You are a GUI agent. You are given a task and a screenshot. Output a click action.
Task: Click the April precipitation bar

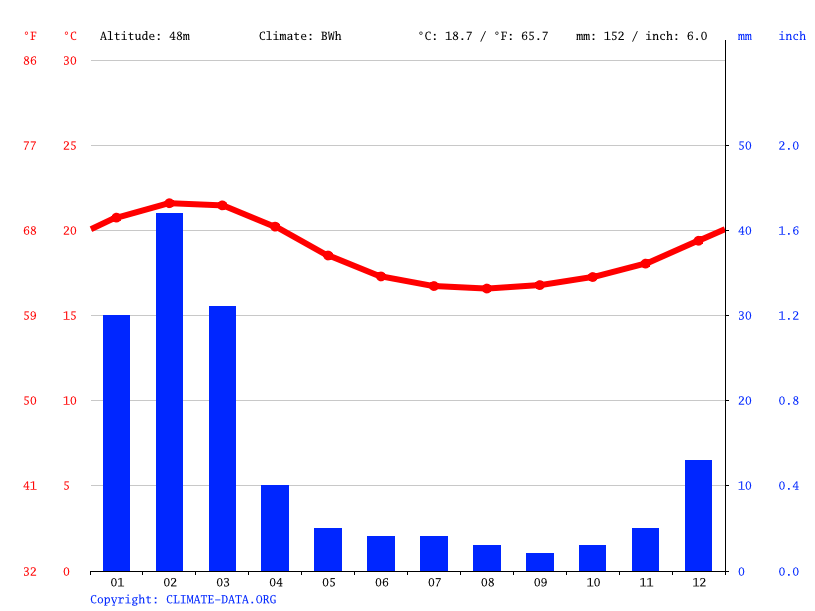[x=275, y=527]
